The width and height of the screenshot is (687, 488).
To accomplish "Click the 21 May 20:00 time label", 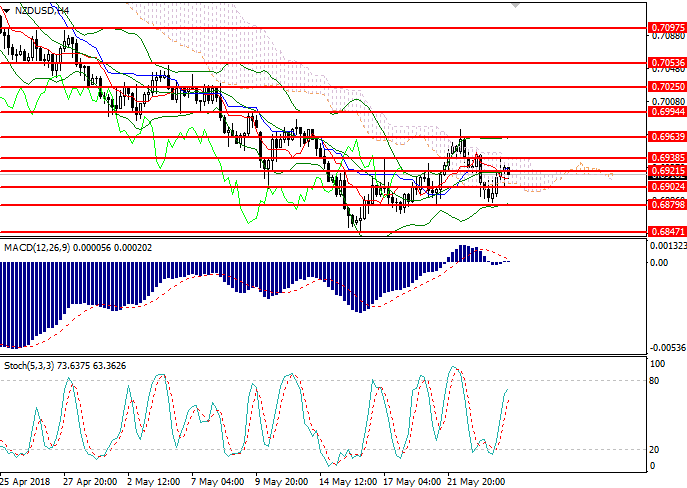I will point(474,481).
